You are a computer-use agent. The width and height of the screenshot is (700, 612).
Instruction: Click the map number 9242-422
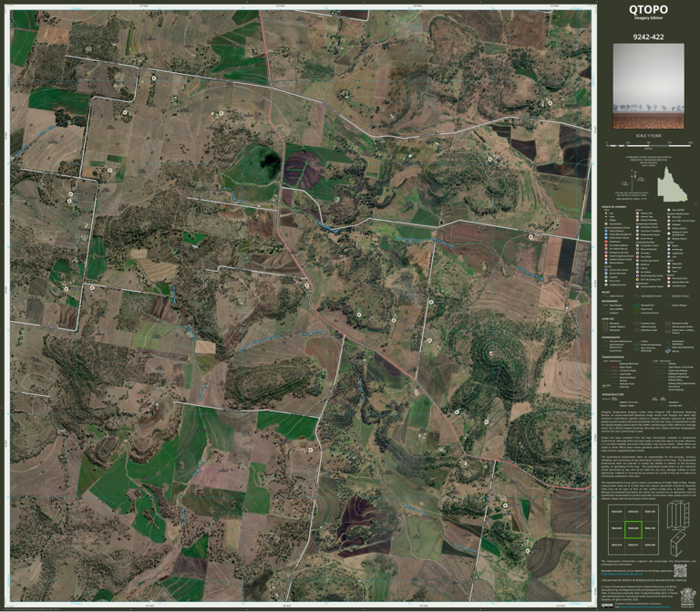(x=648, y=37)
